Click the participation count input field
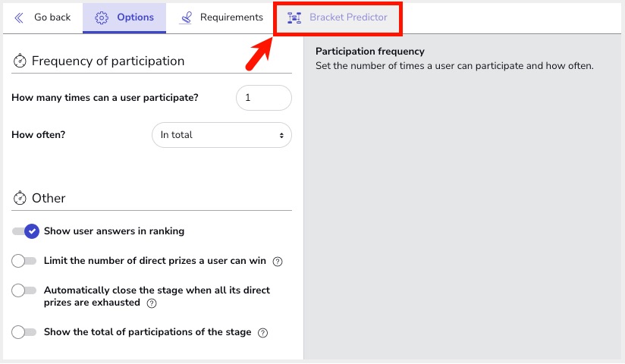 pos(264,98)
